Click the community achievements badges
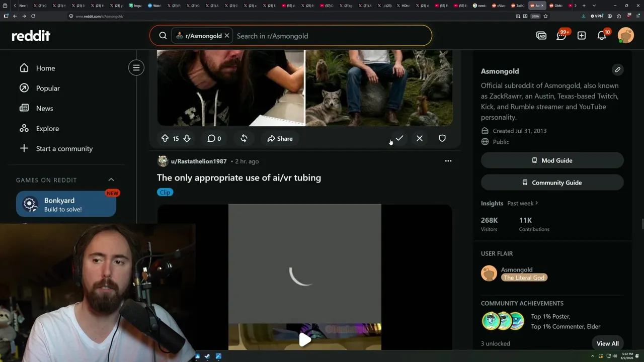The image size is (644, 362). [503, 321]
